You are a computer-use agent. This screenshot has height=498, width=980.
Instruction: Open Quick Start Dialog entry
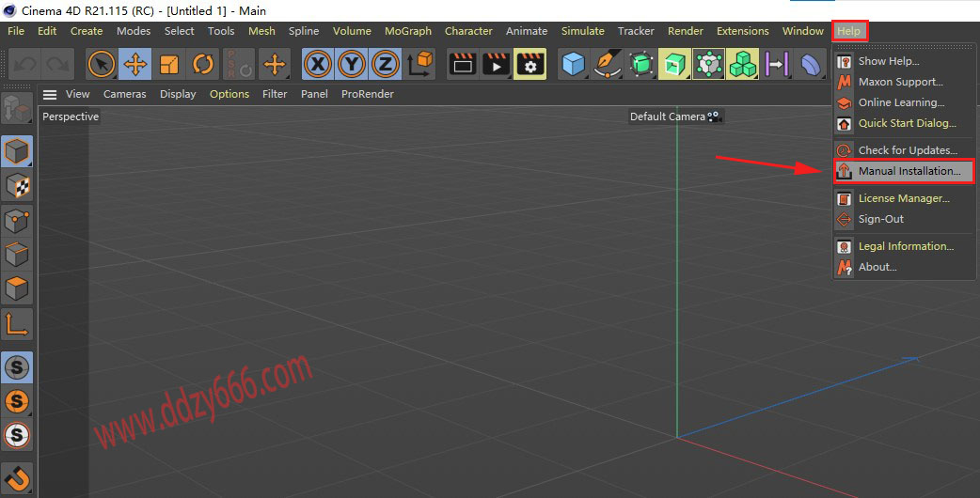tap(904, 123)
